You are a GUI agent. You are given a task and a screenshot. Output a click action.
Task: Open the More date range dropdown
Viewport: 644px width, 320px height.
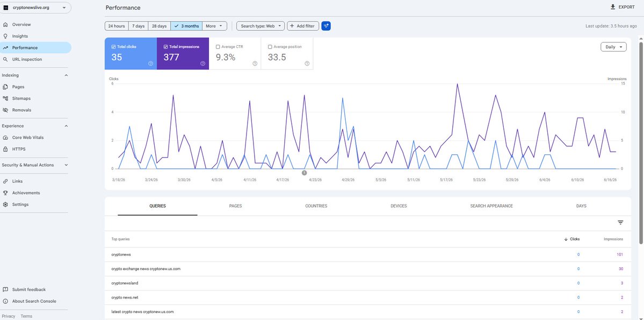click(215, 26)
